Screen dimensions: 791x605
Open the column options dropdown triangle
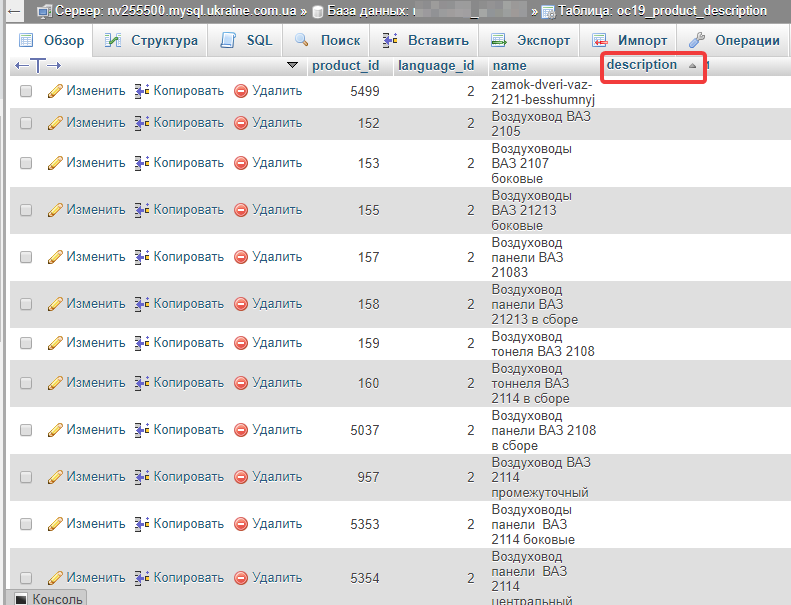(292, 65)
